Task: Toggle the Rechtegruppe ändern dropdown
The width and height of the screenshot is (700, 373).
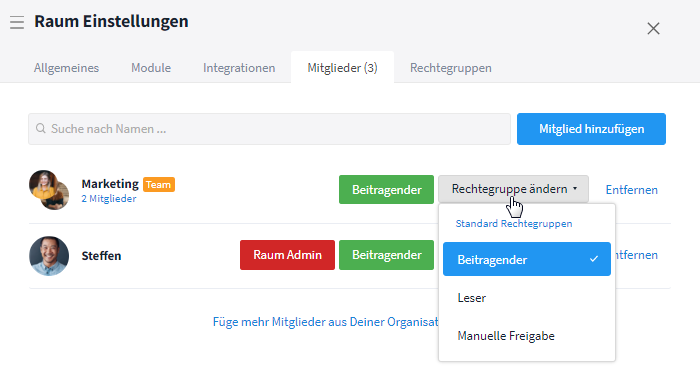Action: 513,189
